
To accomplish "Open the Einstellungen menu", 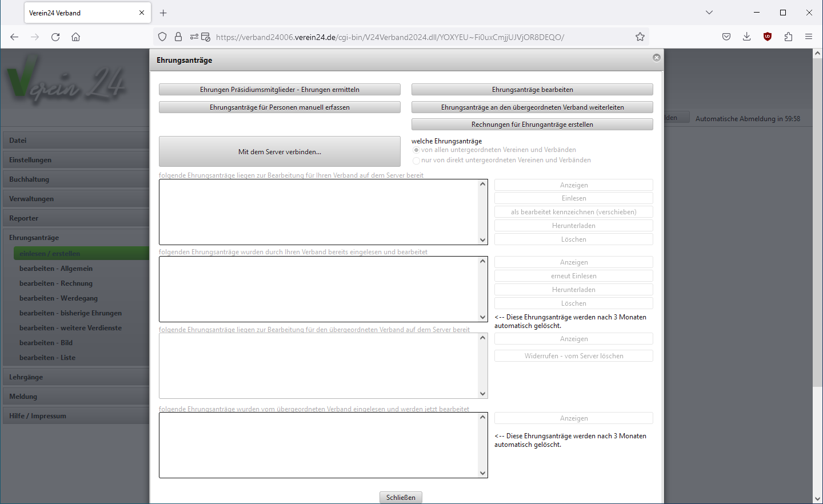I will click(75, 160).
